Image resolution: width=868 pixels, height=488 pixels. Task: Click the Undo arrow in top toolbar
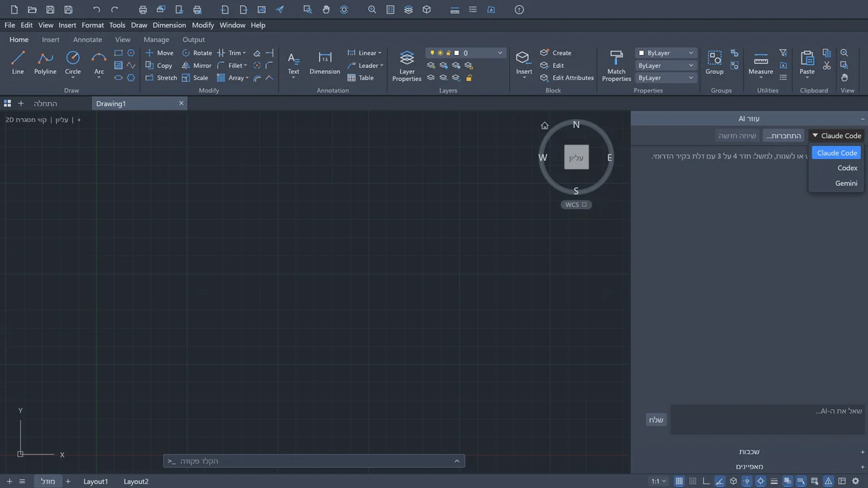[x=97, y=9]
